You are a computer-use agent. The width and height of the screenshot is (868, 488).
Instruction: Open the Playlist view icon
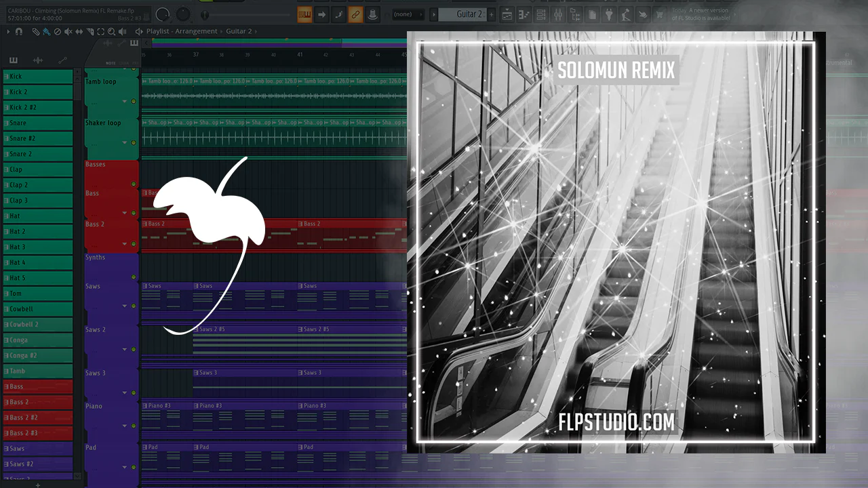point(507,14)
